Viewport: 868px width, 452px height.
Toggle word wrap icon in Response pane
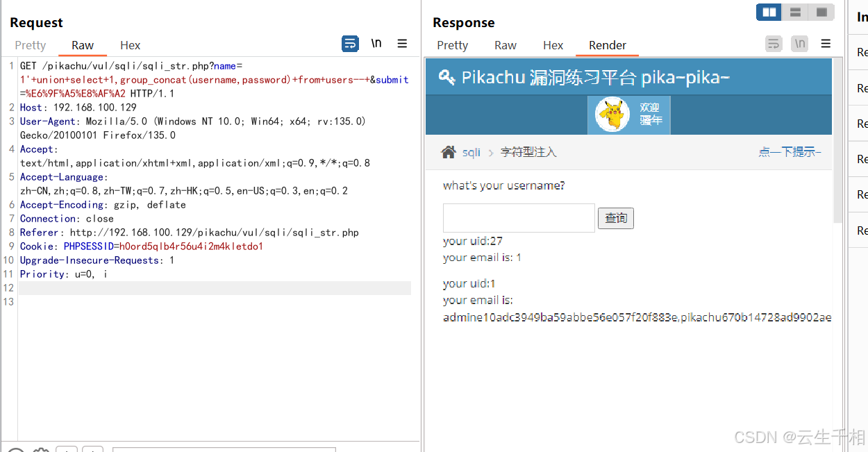pos(774,44)
